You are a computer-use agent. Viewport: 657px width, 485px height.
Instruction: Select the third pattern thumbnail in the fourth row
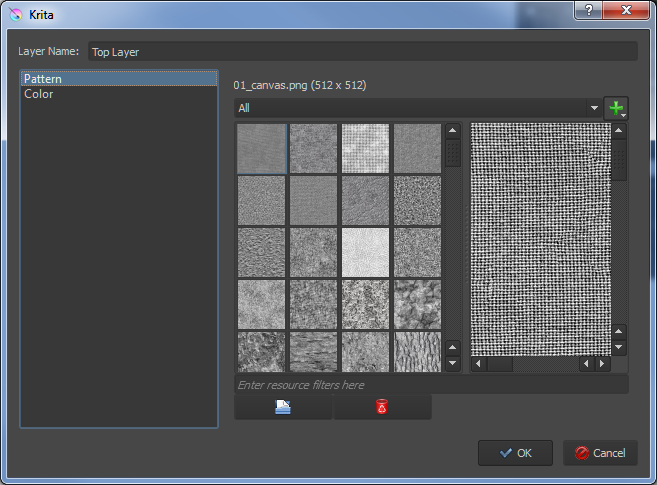coord(365,304)
